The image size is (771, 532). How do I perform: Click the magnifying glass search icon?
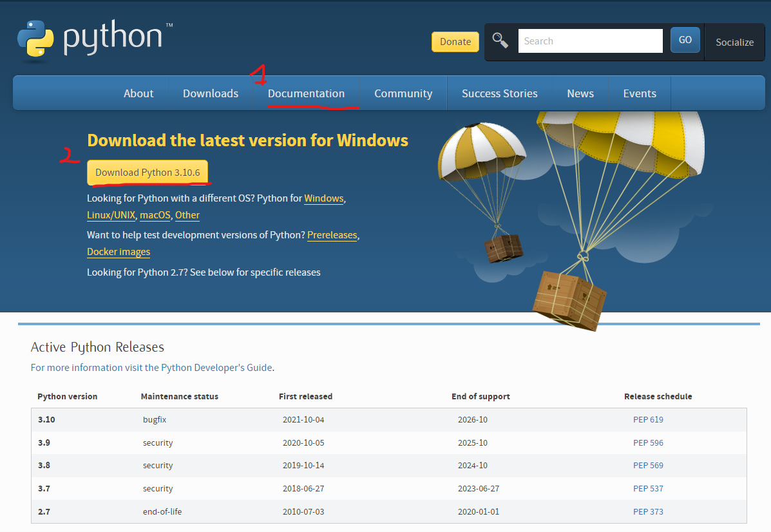click(x=500, y=41)
